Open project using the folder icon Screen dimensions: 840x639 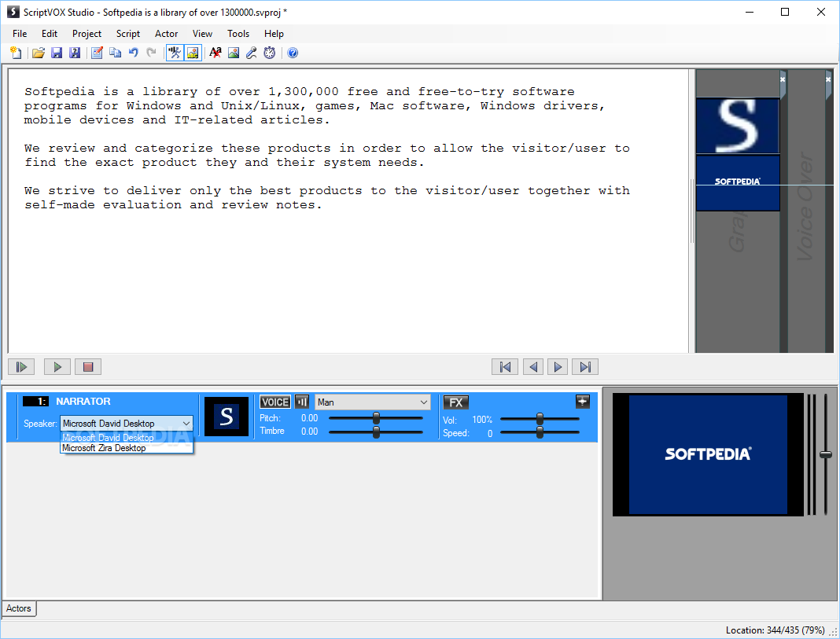click(x=38, y=53)
